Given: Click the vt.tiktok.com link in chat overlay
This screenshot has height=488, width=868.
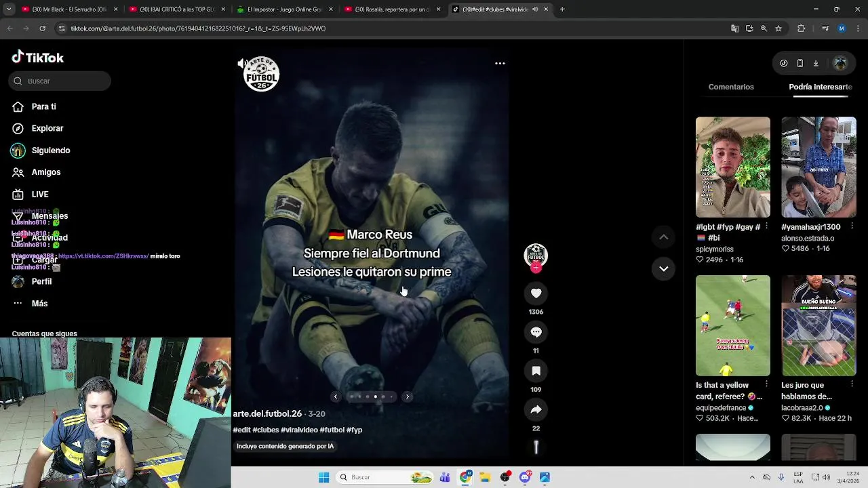Looking at the screenshot, I should tap(103, 256).
